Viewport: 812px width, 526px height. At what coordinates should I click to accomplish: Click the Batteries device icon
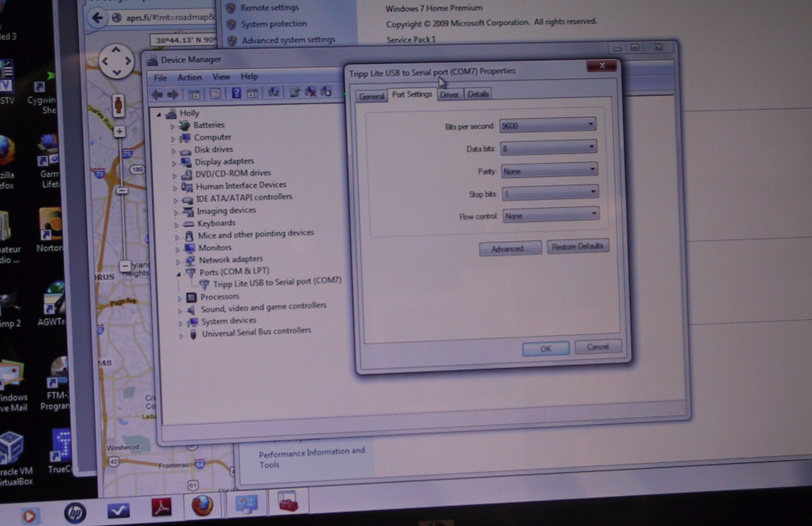pos(185,125)
